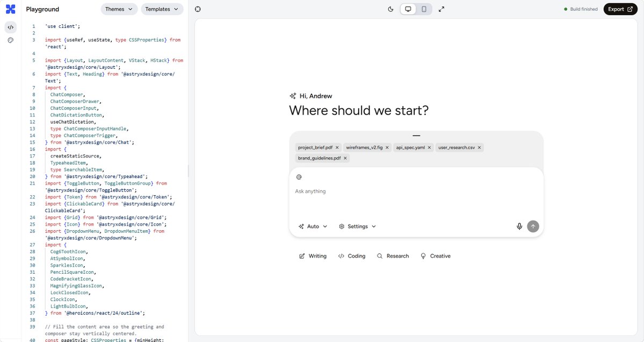Click line number 27 in gutter
The image size is (644, 342).
point(32,245)
